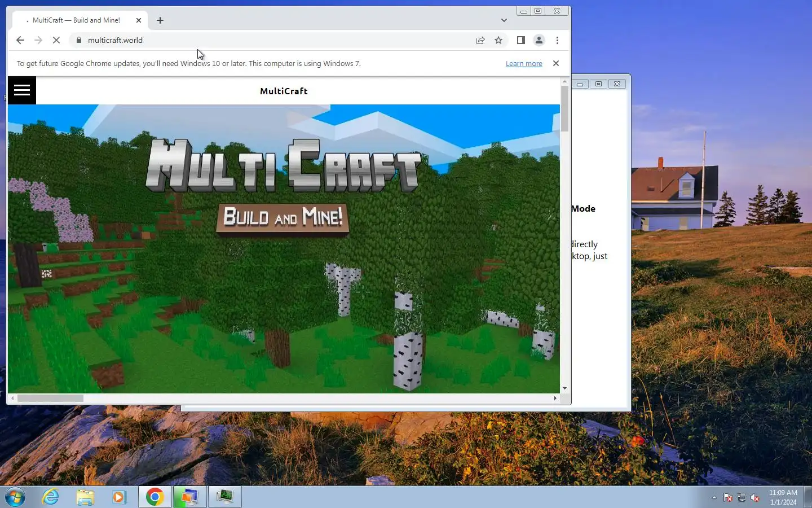Show hidden system tray icons
812x508 pixels.
714,498
